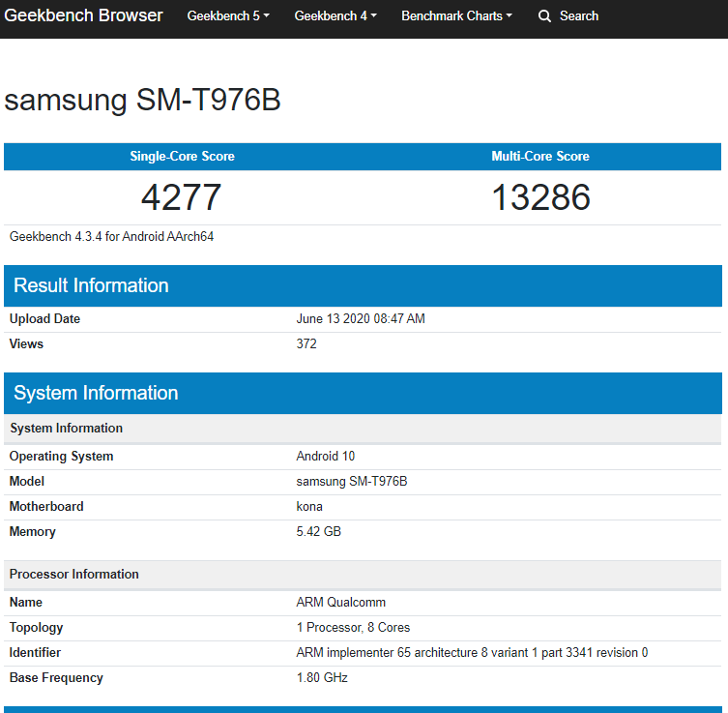Click the Memory label
The height and width of the screenshot is (713, 728).
tap(33, 531)
